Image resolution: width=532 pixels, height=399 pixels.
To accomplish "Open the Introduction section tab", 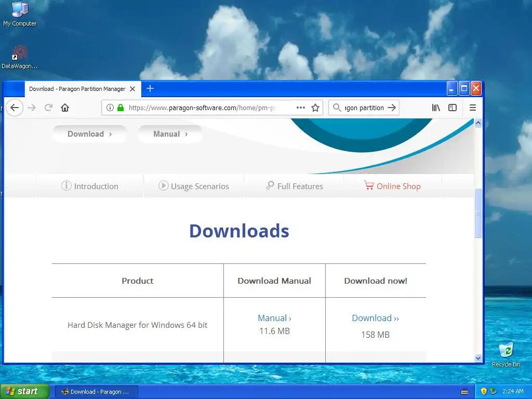I will 90,186.
